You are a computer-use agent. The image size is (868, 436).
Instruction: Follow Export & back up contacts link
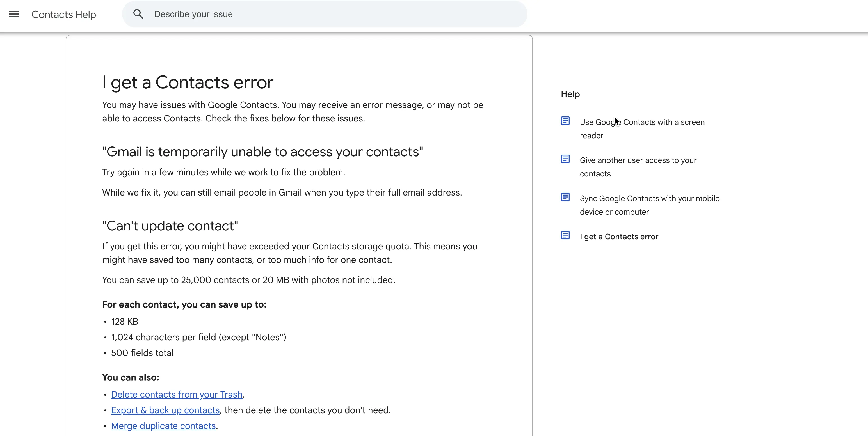(165, 410)
